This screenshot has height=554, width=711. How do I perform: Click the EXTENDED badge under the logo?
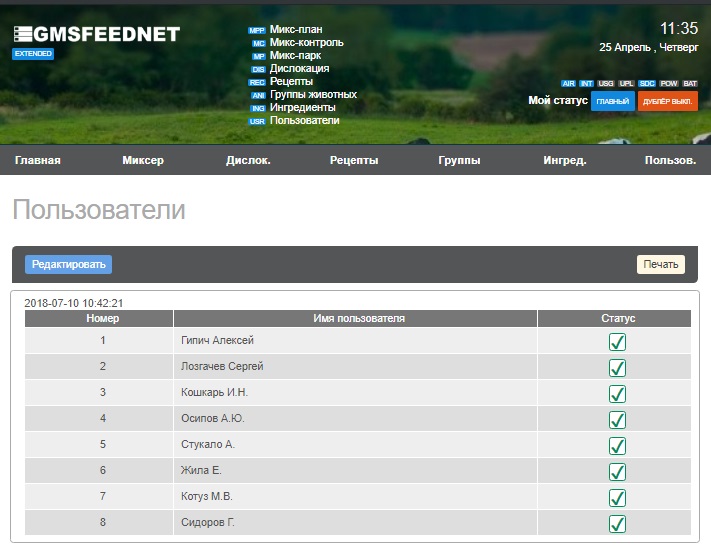(x=33, y=53)
